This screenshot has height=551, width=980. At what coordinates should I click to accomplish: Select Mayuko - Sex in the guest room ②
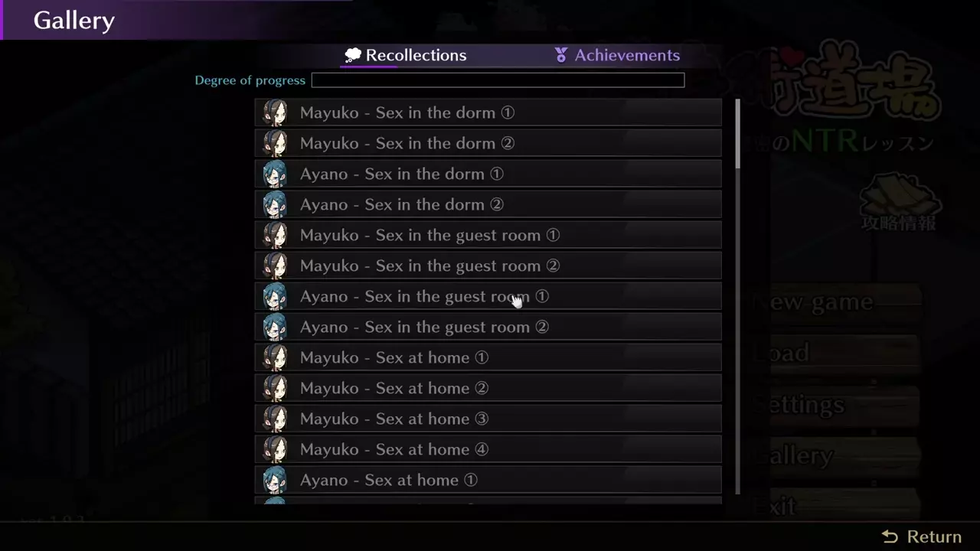click(x=488, y=266)
